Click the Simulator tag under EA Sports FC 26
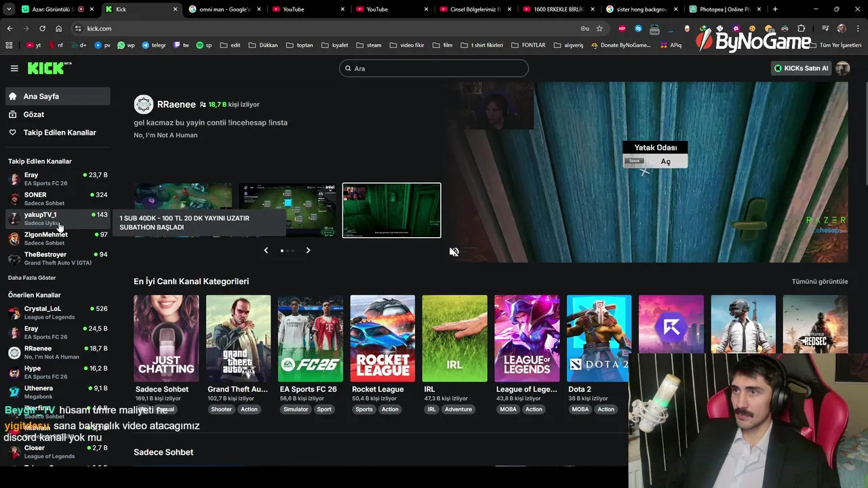The height and width of the screenshot is (488, 868). (296, 409)
